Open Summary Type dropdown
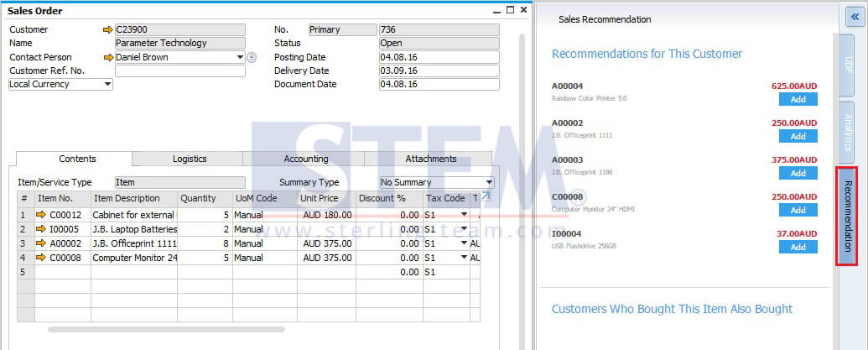Image resolution: width=868 pixels, height=350 pixels. pos(490,182)
